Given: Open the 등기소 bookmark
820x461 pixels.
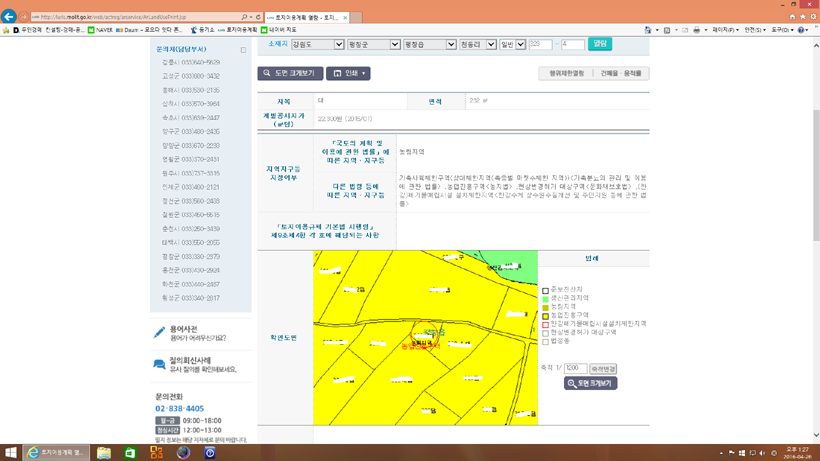Looking at the screenshot, I should [202, 30].
